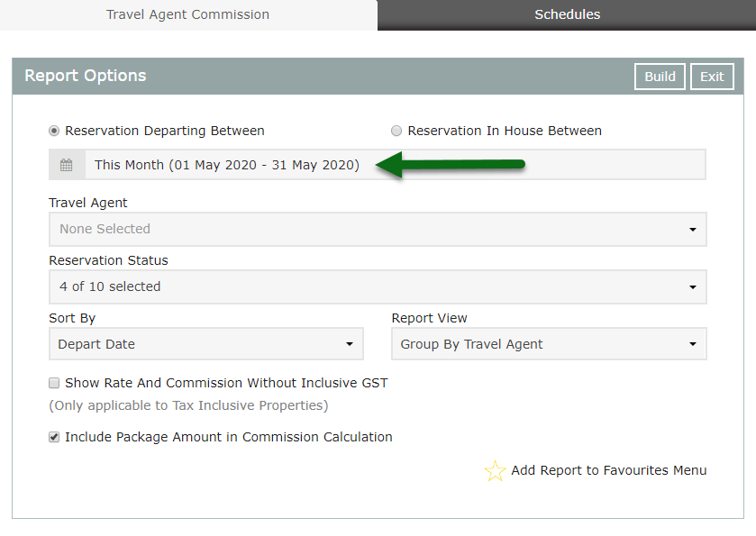Click the calendar icon beside date range
Image resolution: width=756 pixels, height=536 pixels.
coord(67,165)
